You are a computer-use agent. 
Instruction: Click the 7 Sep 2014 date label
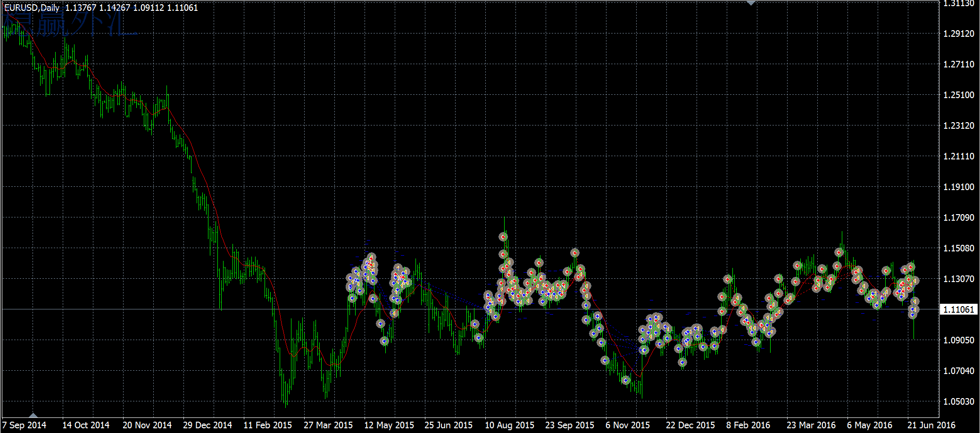pos(24,425)
